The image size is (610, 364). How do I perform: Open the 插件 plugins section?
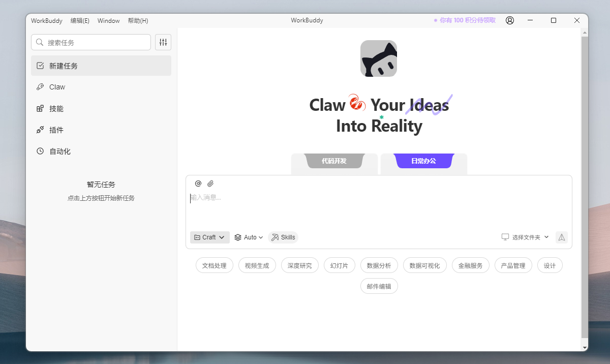tap(56, 130)
